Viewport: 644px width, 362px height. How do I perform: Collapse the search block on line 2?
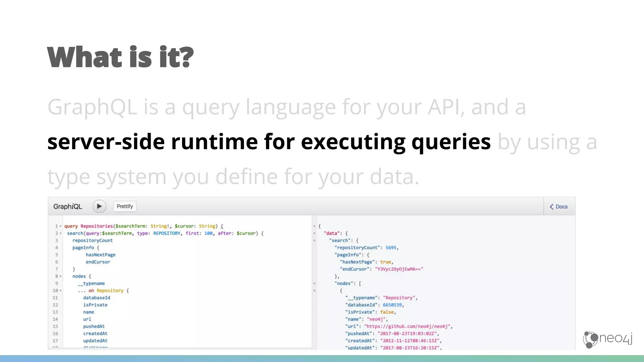tap(60, 233)
